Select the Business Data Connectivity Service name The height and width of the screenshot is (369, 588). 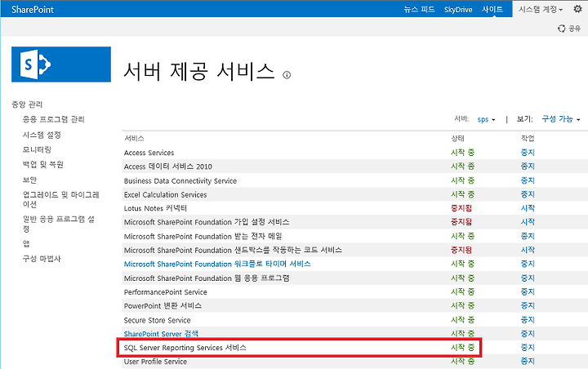tap(180, 180)
